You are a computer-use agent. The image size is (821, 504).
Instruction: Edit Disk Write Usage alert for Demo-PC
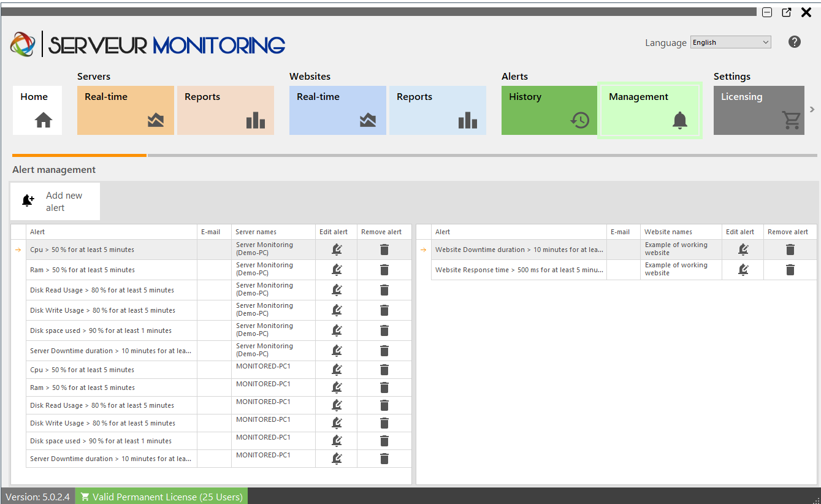[x=337, y=310]
